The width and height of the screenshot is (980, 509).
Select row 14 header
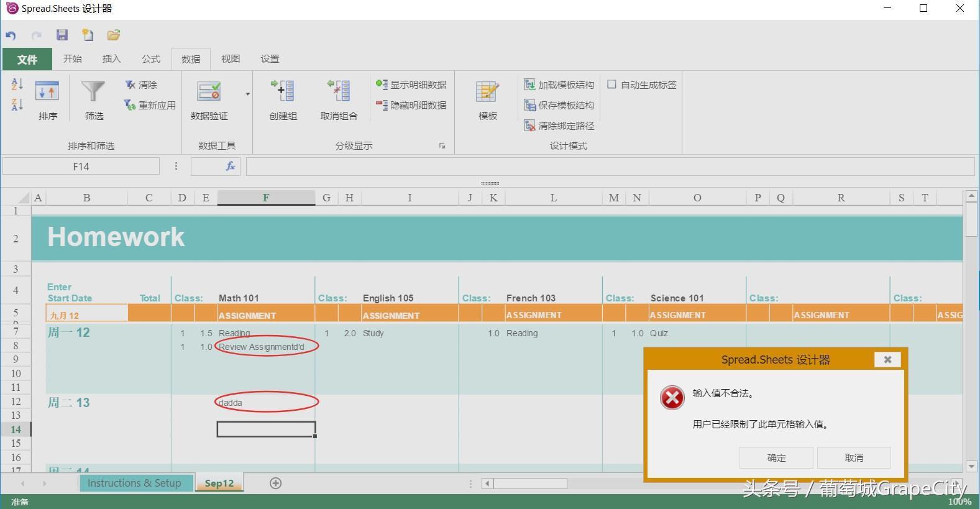(x=16, y=429)
